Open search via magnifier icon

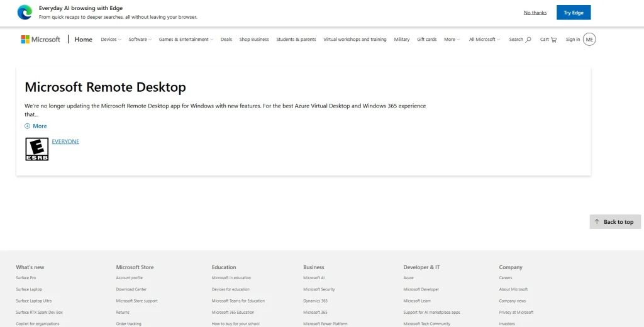(x=528, y=40)
